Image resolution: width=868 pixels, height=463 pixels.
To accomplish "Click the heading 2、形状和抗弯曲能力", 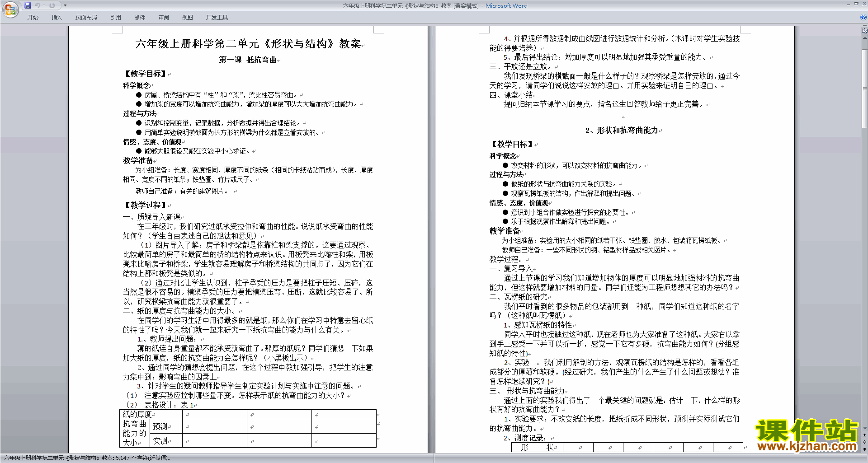I will tap(621, 130).
